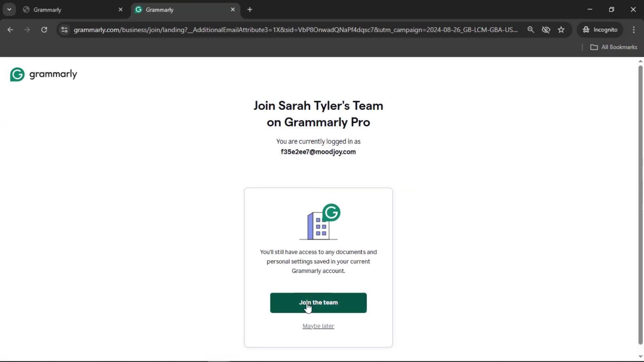Click the Grammarly favicon on the first tab
644x362 pixels.
point(26,9)
